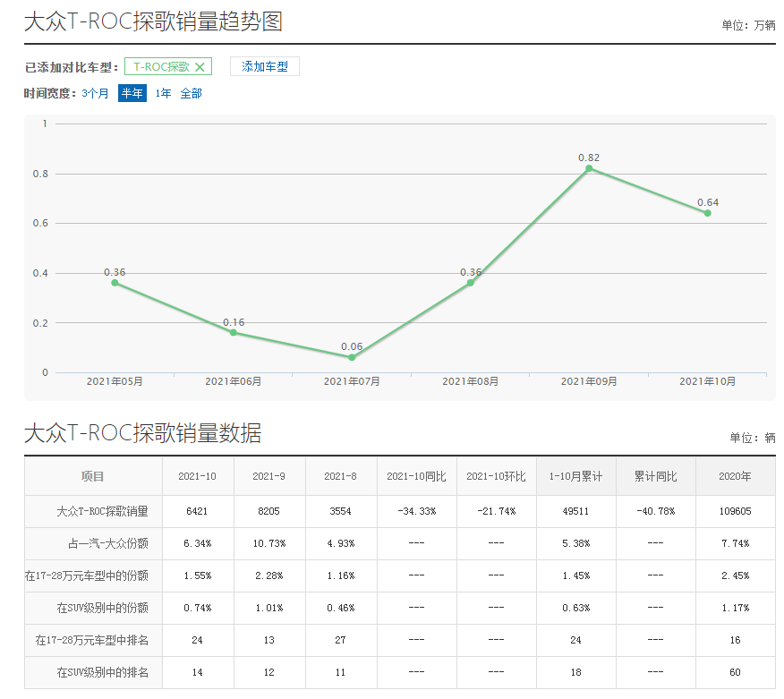Image resolution: width=784 pixels, height=699 pixels.
Task: Click the 2021年07月 axis label
Action: click(352, 381)
